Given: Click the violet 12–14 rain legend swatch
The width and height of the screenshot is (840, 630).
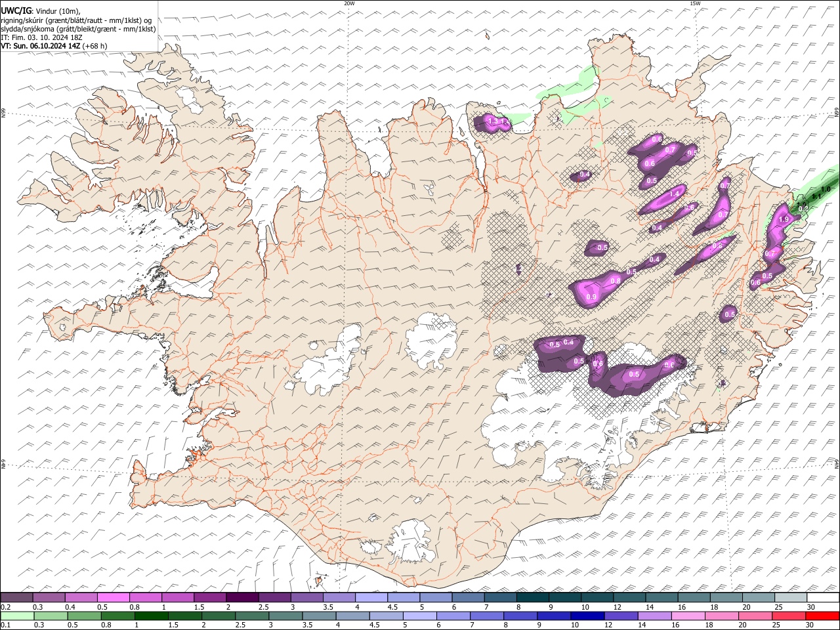Looking at the screenshot, I should [620, 616].
